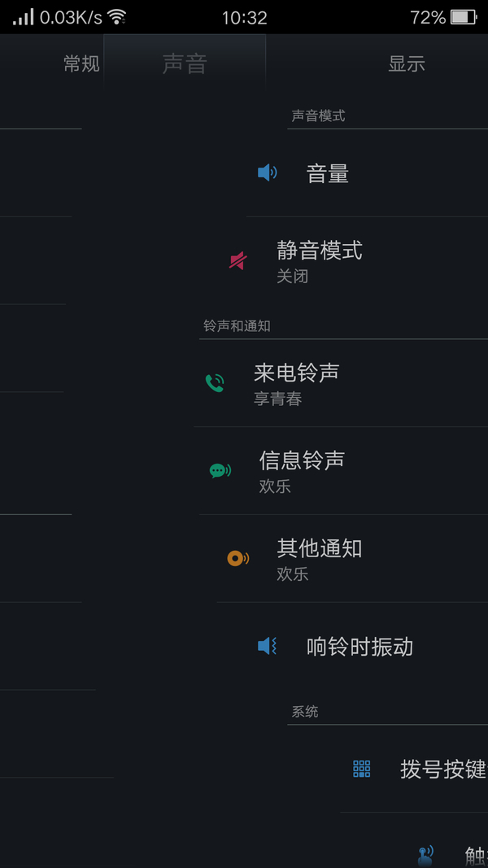Tap the orange other notifications icon
This screenshot has height=868, width=488.
point(237,558)
